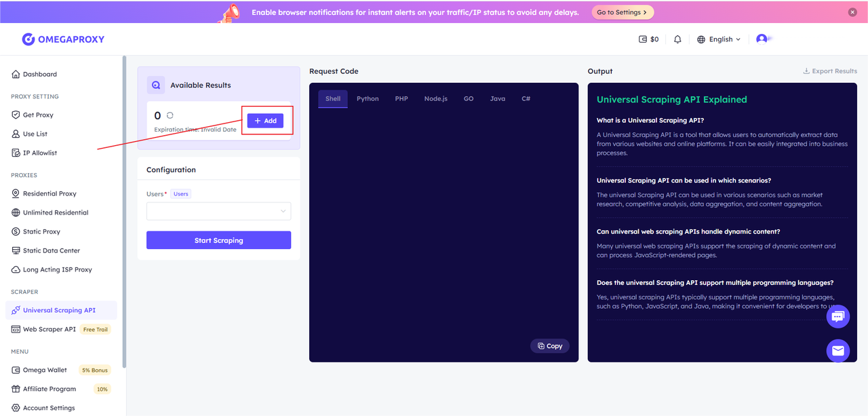868x416 pixels.
Task: Click the floating email envelope icon
Action: pyautogui.click(x=837, y=350)
